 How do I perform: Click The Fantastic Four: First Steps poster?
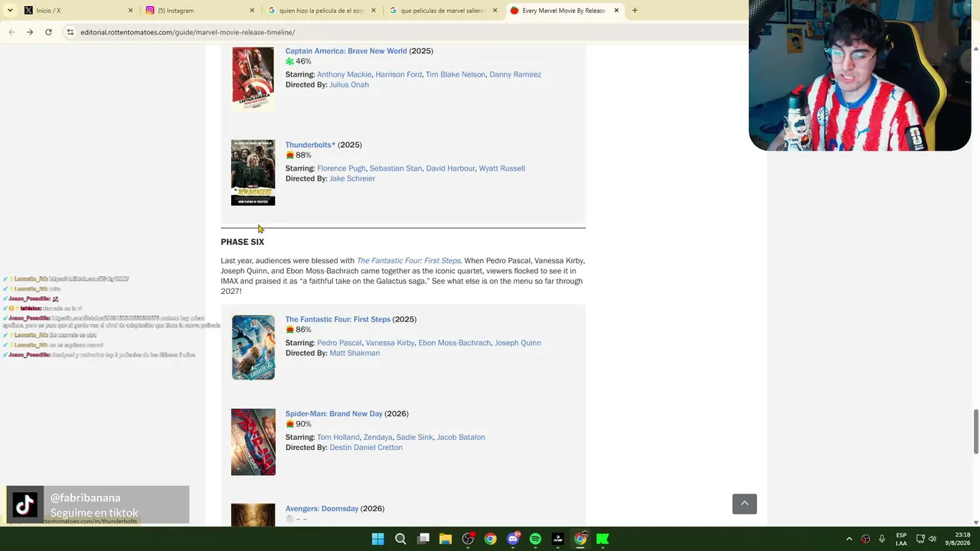pyautogui.click(x=253, y=347)
